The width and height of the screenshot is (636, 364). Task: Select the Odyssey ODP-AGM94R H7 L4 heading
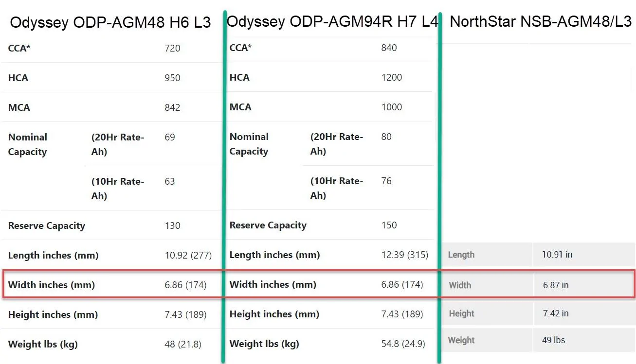[332, 22]
